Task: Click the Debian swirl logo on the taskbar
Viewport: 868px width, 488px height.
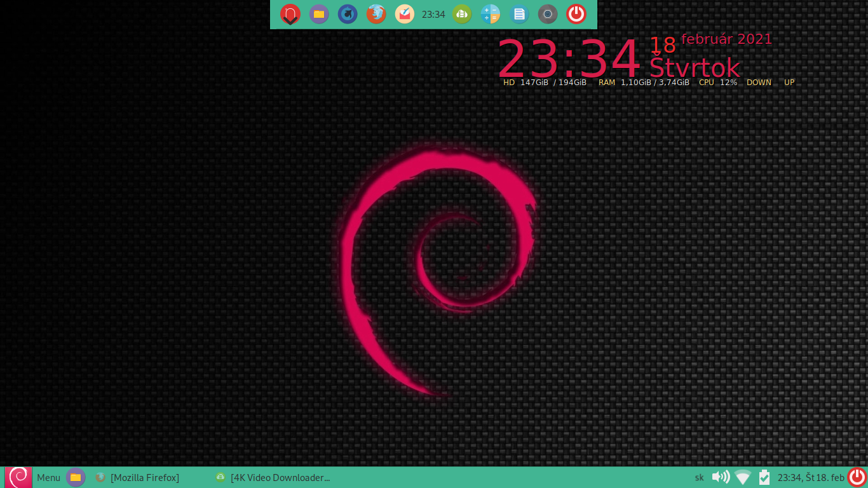Action: [18, 477]
